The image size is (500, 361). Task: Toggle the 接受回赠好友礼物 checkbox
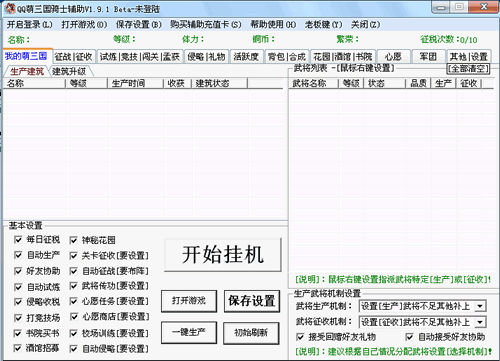(x=300, y=337)
